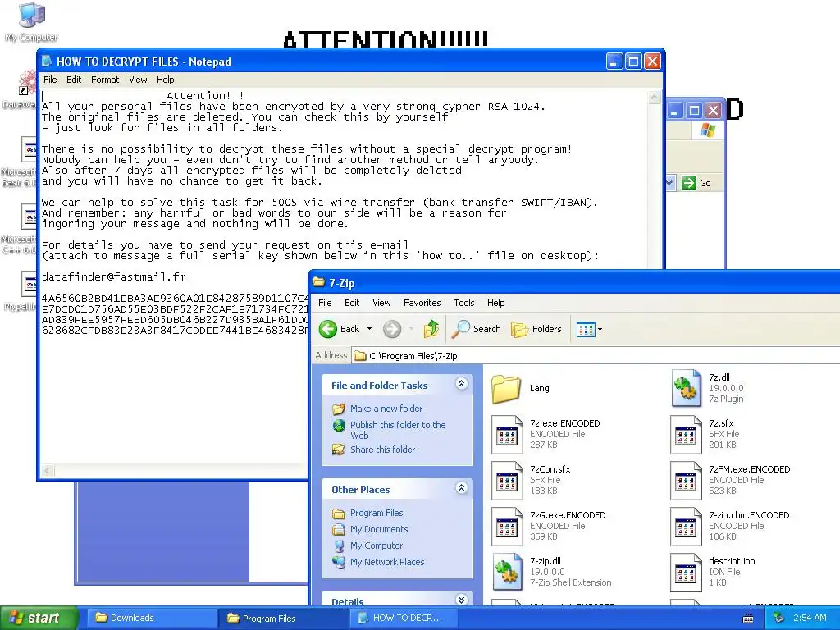
Task: Open Notepad's Format menu
Action: [105, 80]
